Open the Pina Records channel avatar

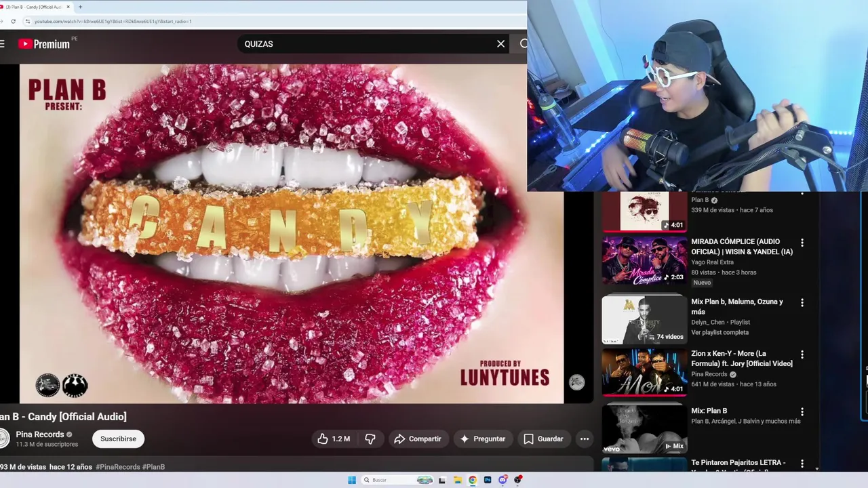[x=4, y=439]
